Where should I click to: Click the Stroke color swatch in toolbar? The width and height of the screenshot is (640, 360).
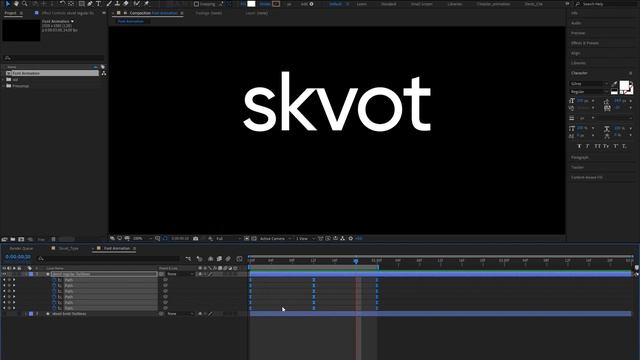pos(276,4)
